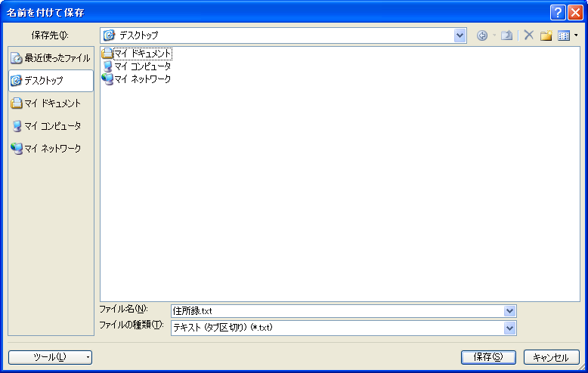Click the Delete (X) toolbar icon
The image size is (588, 373).
click(x=529, y=35)
